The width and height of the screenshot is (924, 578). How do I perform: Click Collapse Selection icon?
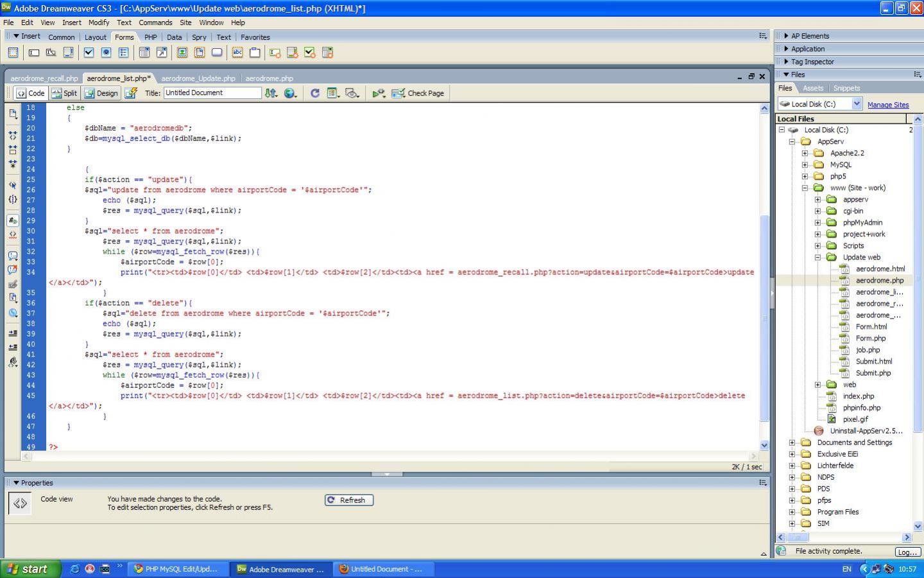tap(13, 150)
